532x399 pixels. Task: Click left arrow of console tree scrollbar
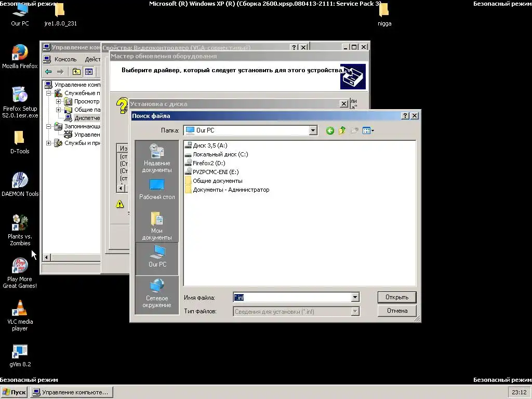(46, 258)
